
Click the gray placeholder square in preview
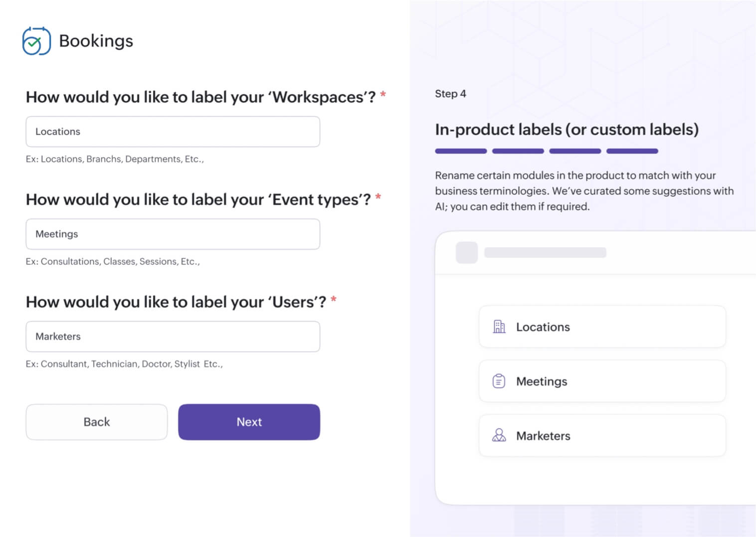466,253
